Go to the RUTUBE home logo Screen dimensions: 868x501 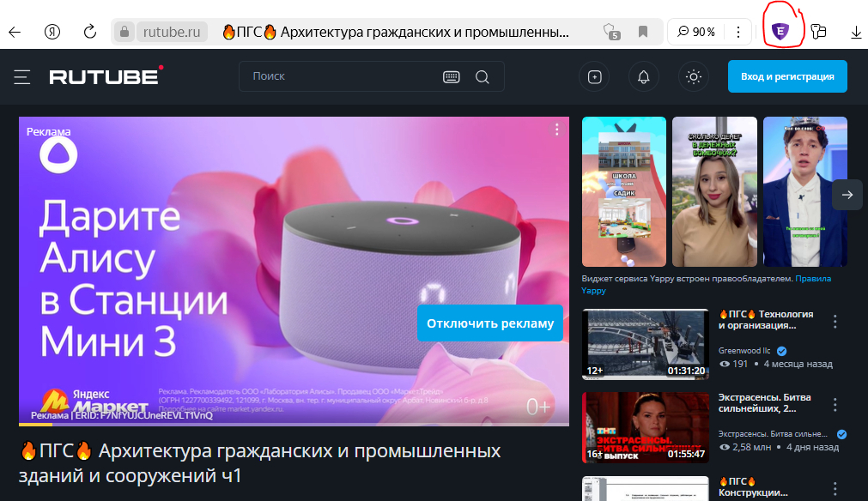pyautogui.click(x=106, y=76)
